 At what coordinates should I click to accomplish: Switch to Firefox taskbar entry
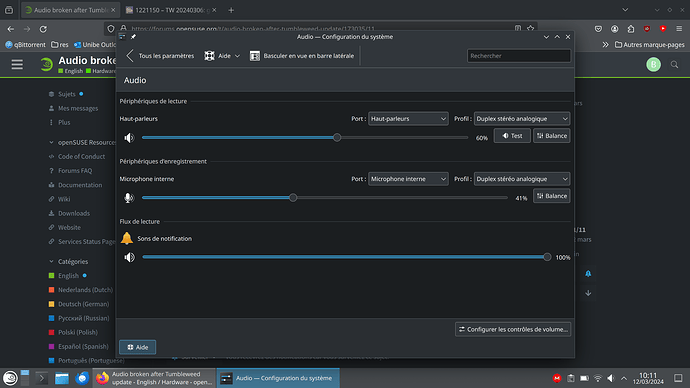click(154, 378)
